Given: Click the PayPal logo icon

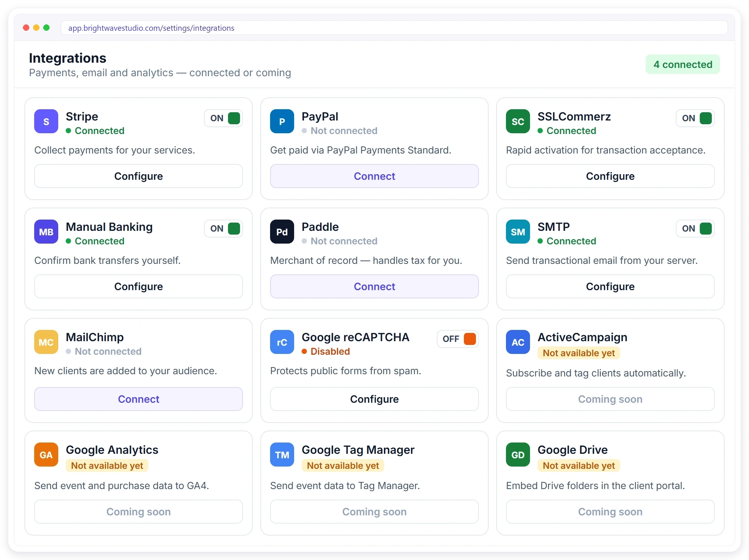Looking at the screenshot, I should 282,121.
